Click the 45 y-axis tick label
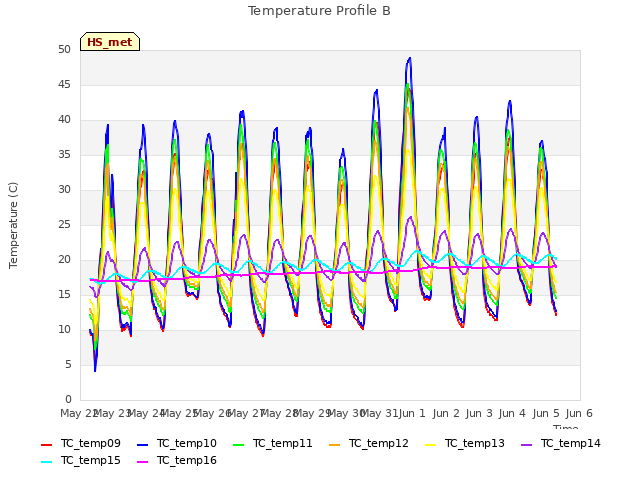The image size is (640, 480). (64, 85)
